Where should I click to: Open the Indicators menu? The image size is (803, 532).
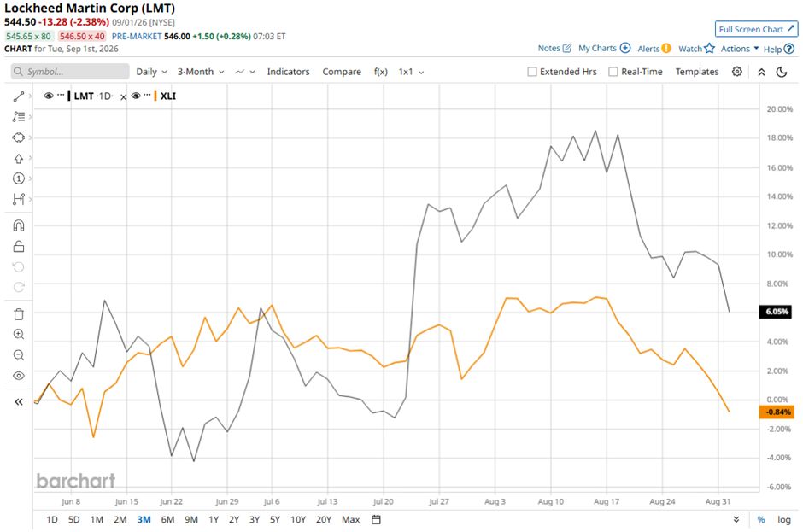pos(289,72)
